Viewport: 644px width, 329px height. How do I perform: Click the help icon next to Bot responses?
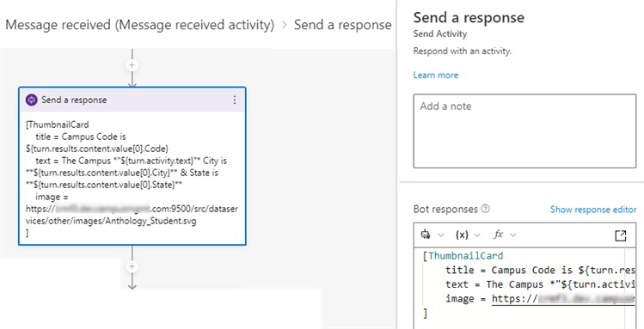[x=485, y=209]
